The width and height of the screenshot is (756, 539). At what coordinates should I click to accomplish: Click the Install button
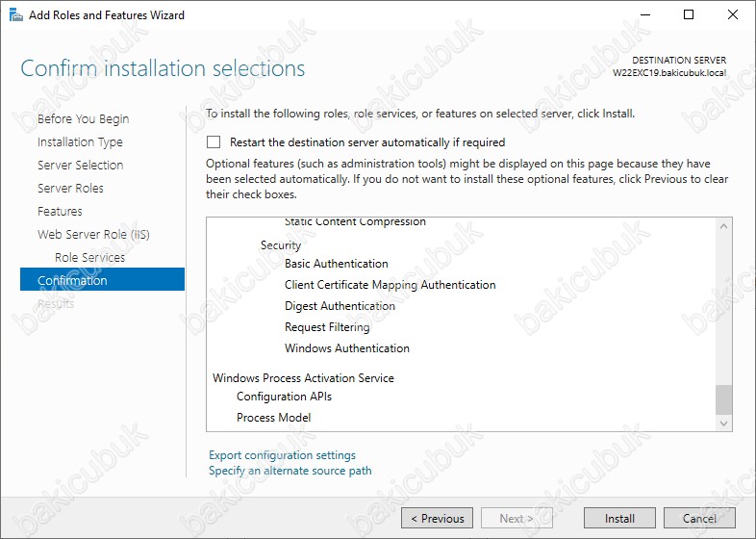pos(619,518)
